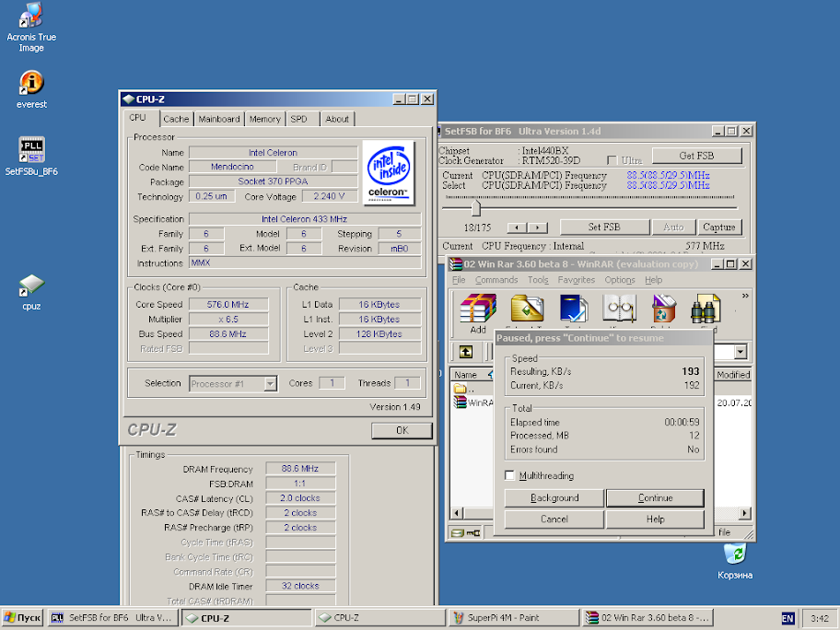Click the WinRAR Extract To folder icon
The width and height of the screenshot is (840, 630).
527,310
